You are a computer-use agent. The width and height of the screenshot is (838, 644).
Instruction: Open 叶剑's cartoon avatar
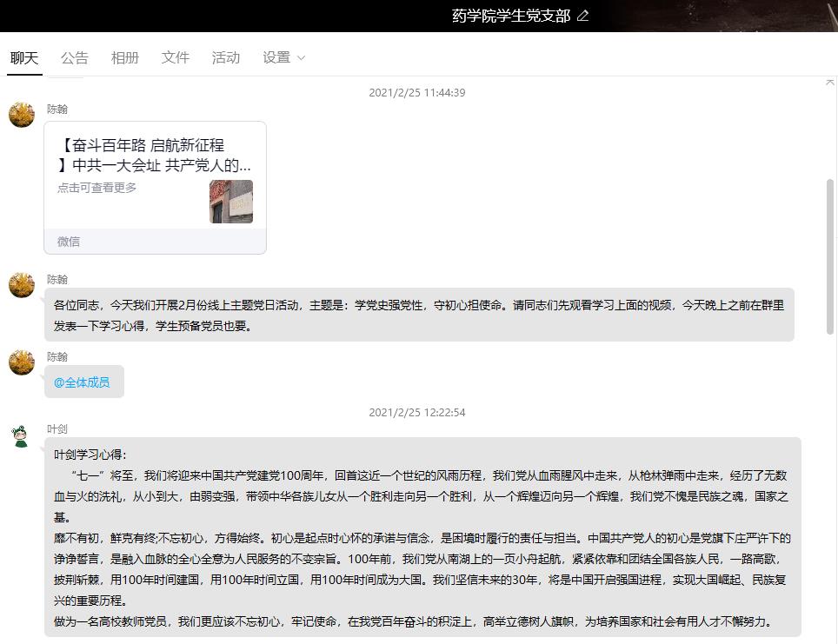[x=22, y=435]
